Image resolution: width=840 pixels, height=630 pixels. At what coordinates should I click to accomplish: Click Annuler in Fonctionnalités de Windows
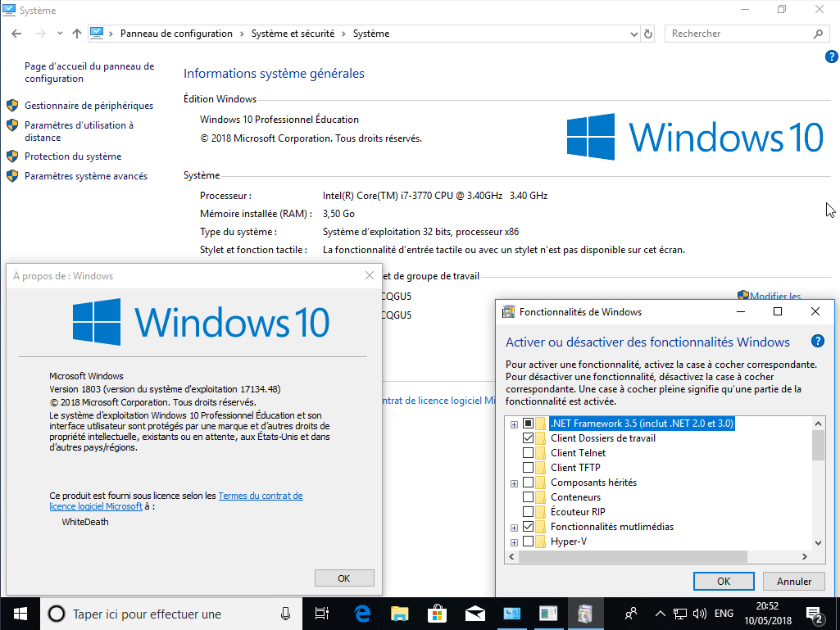click(x=794, y=581)
